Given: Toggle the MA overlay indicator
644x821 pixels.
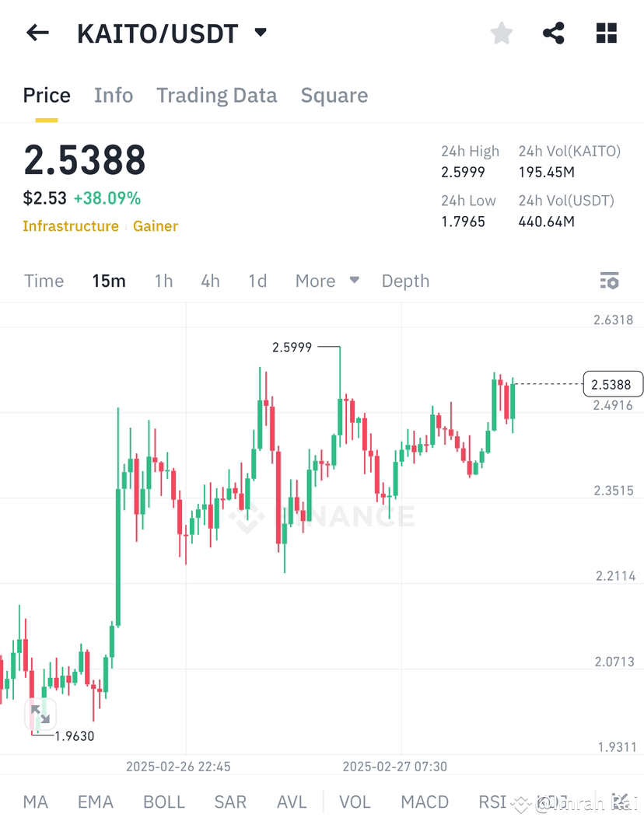Looking at the screenshot, I should (35, 802).
